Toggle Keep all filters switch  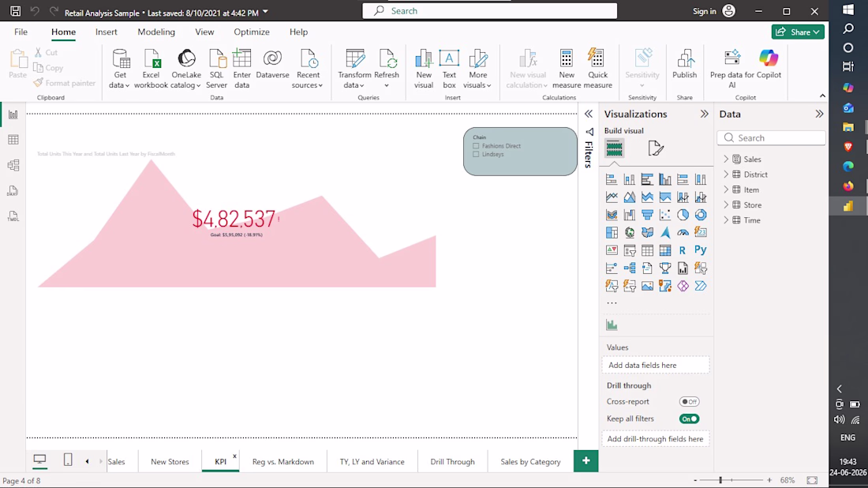coord(689,419)
